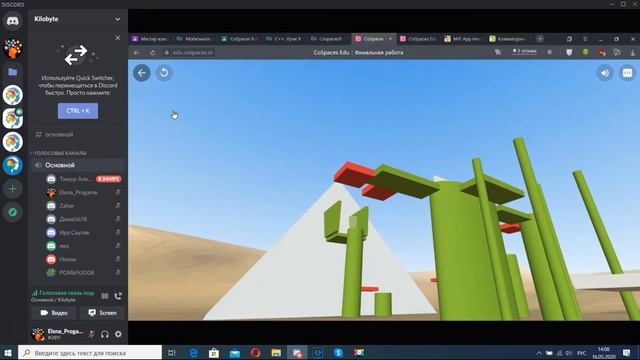640x360 pixels.
Task: Click the Add a Server plus icon
Action: click(x=13, y=189)
